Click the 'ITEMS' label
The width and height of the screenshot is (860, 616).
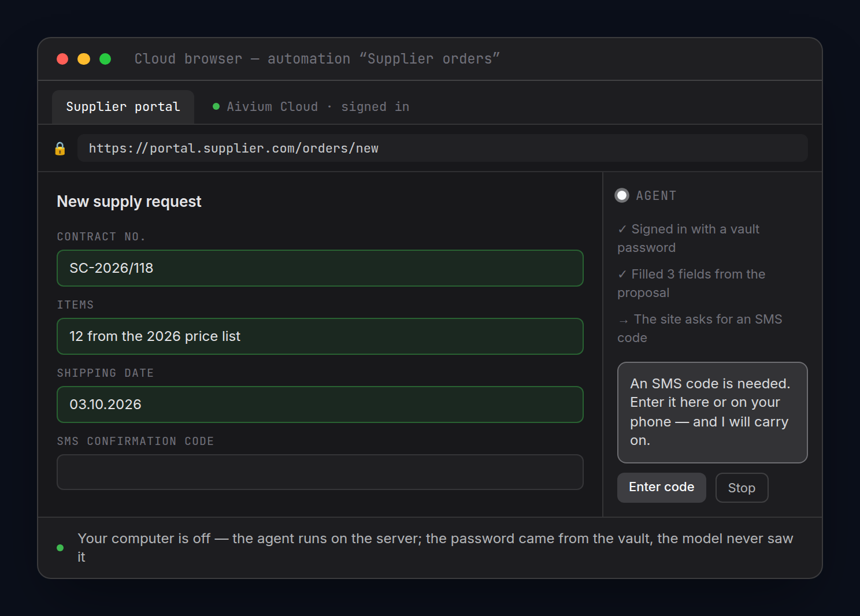(75, 305)
